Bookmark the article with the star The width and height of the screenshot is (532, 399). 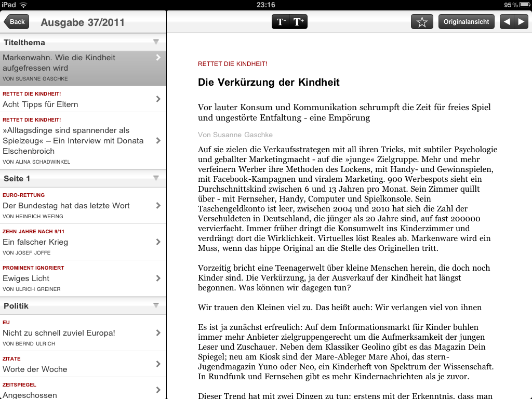point(422,22)
